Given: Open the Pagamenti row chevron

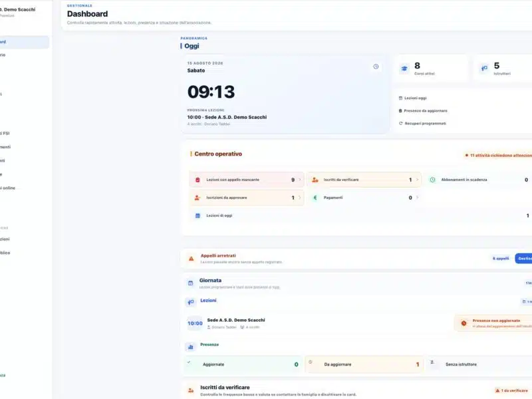Looking at the screenshot, I should [418, 198].
